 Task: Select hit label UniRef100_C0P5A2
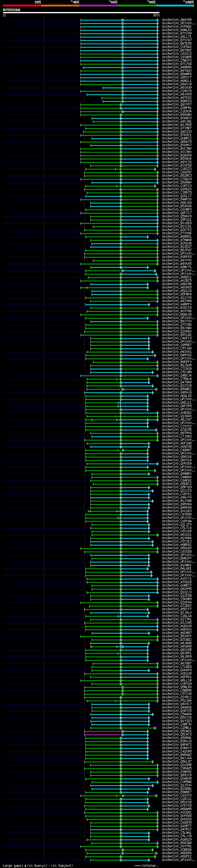click(177, 47)
